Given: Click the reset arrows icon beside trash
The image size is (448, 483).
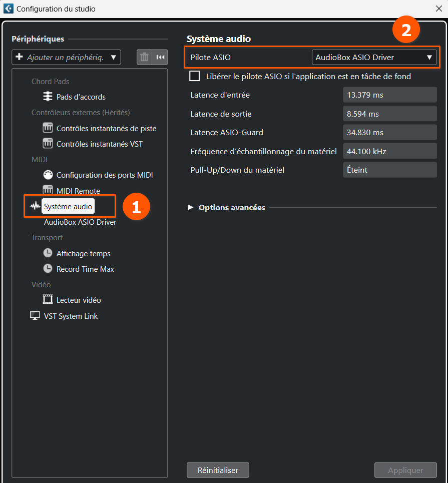Looking at the screenshot, I should pyautogui.click(x=160, y=57).
